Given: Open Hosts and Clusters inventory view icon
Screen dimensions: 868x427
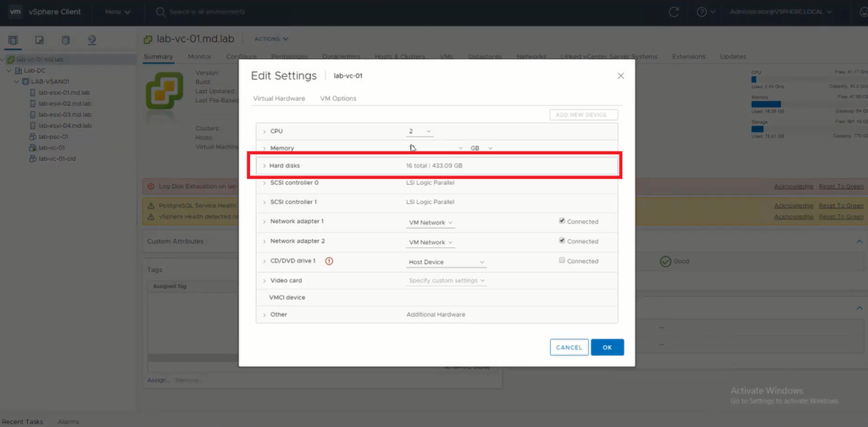Looking at the screenshot, I should coord(14,40).
